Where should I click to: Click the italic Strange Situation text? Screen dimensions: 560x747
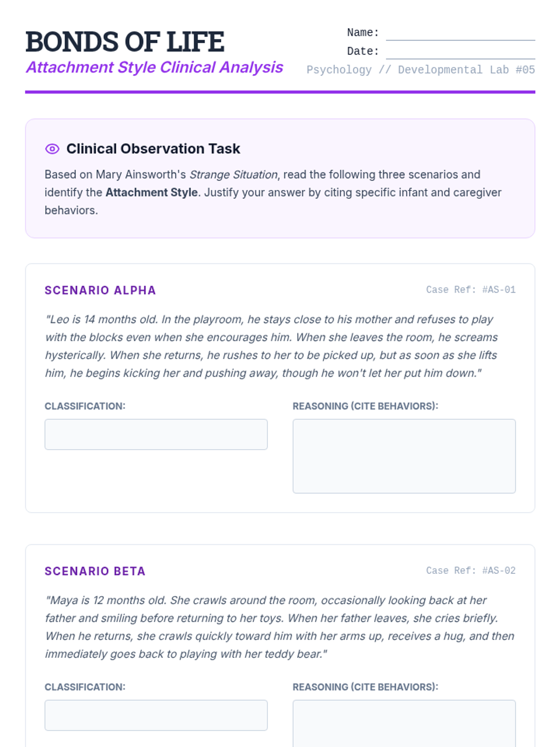click(233, 175)
